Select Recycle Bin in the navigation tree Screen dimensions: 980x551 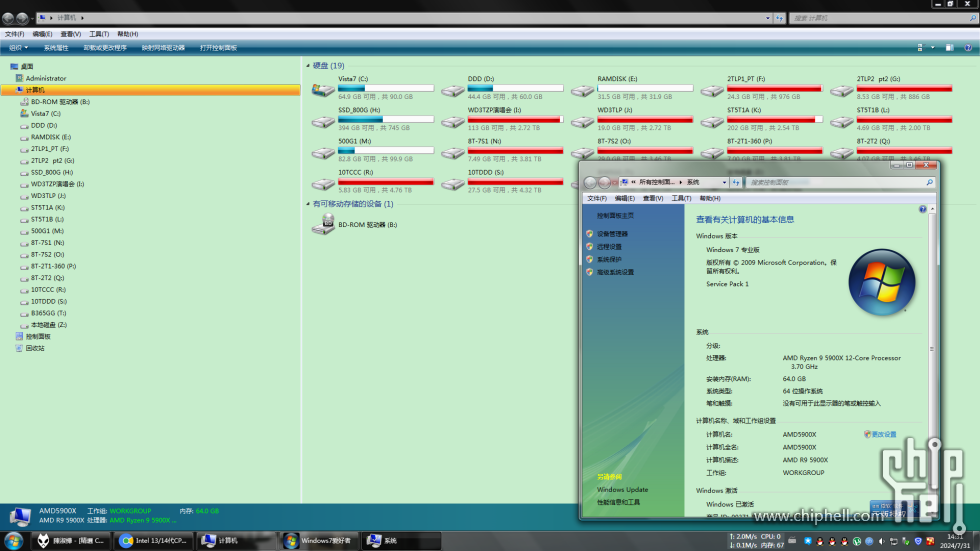[x=34, y=348]
